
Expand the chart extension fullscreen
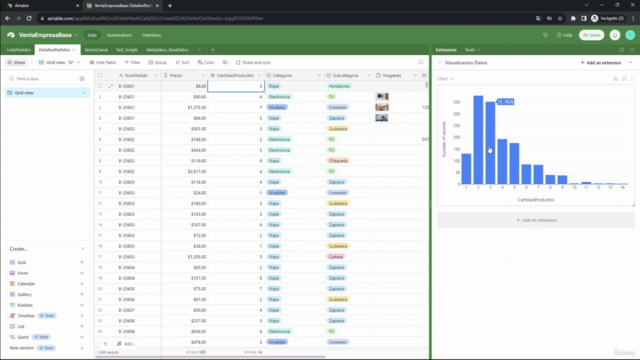[x=624, y=79]
